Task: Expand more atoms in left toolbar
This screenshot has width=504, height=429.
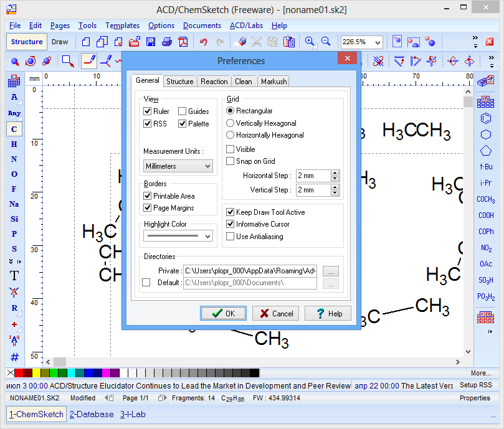Action: point(11,262)
